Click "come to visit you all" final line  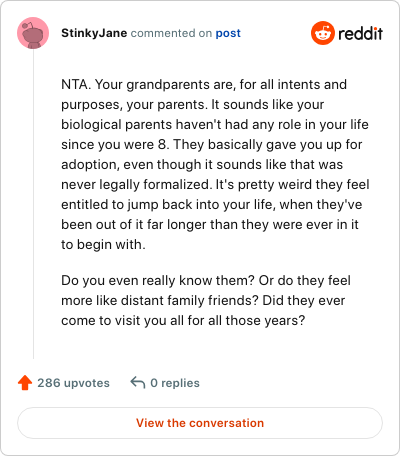[183, 321]
